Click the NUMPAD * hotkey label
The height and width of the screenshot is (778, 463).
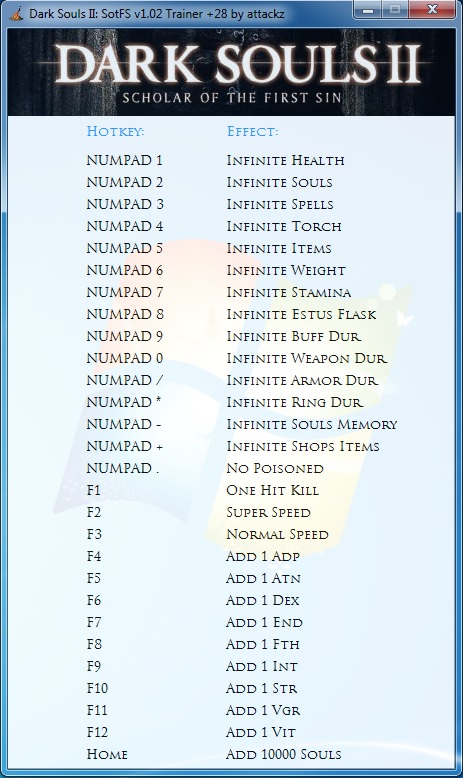coord(124,402)
